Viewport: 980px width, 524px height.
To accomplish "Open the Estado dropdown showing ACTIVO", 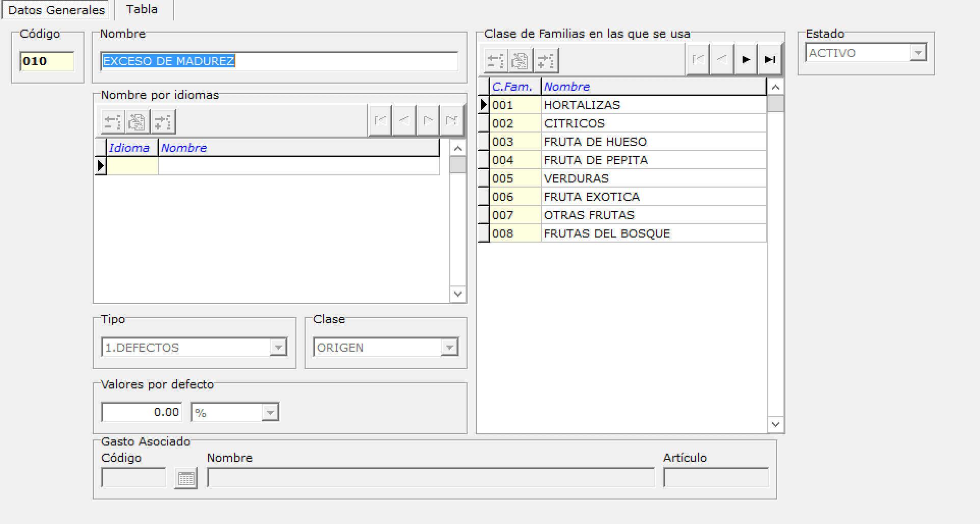I will point(918,53).
